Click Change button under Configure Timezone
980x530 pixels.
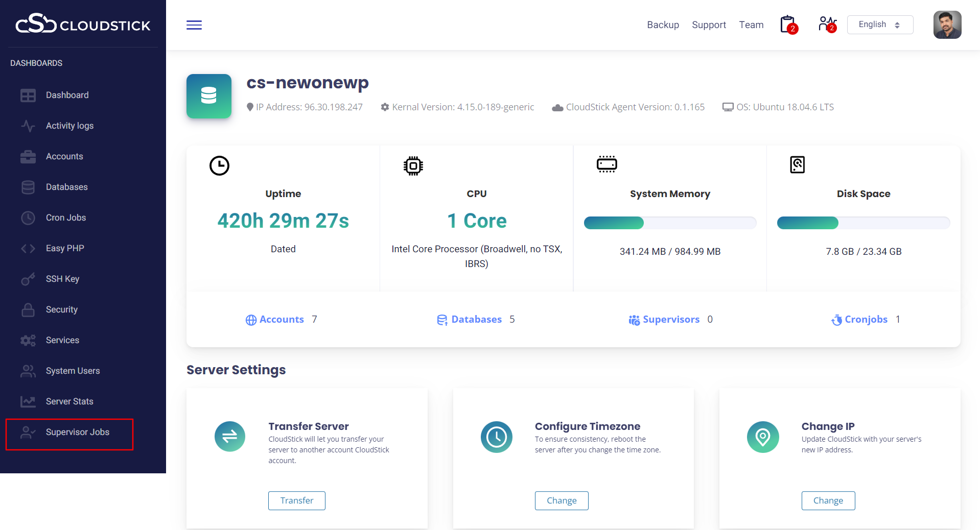561,500
